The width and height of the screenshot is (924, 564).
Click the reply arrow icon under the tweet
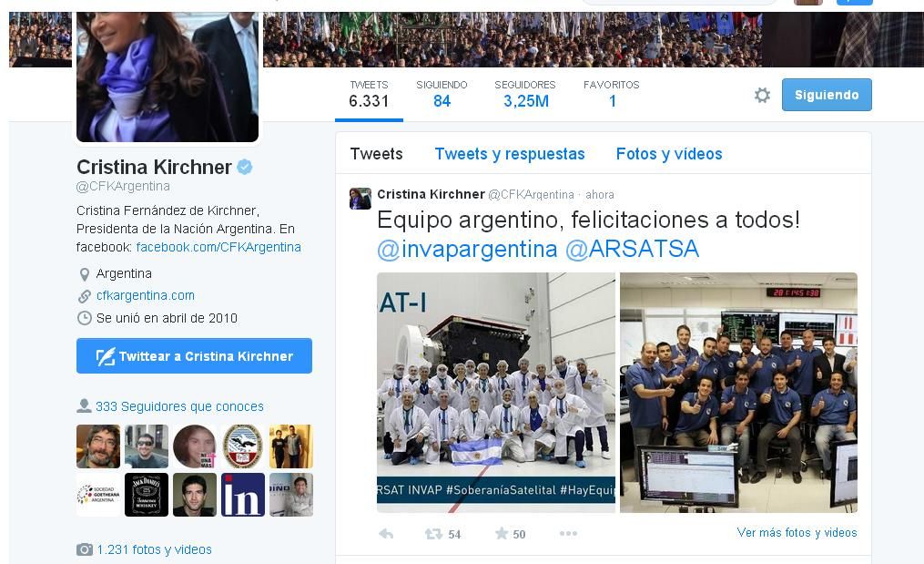click(386, 534)
